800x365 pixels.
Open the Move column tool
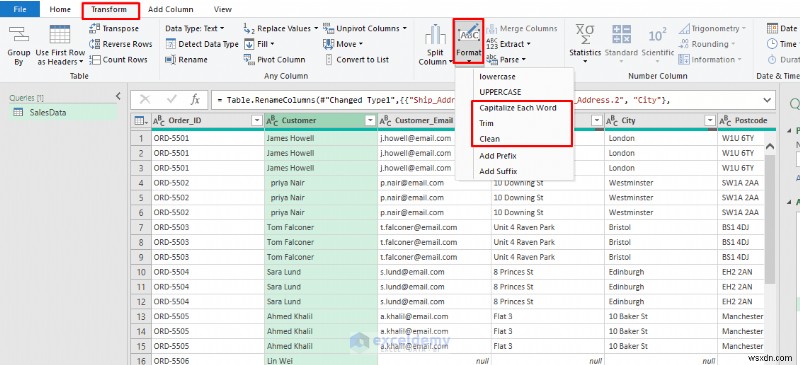343,44
